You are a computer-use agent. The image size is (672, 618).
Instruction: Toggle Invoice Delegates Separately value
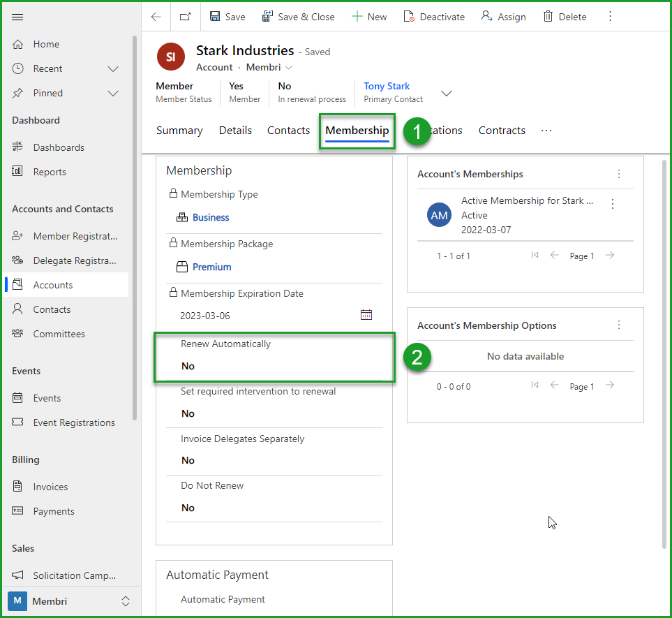click(188, 460)
